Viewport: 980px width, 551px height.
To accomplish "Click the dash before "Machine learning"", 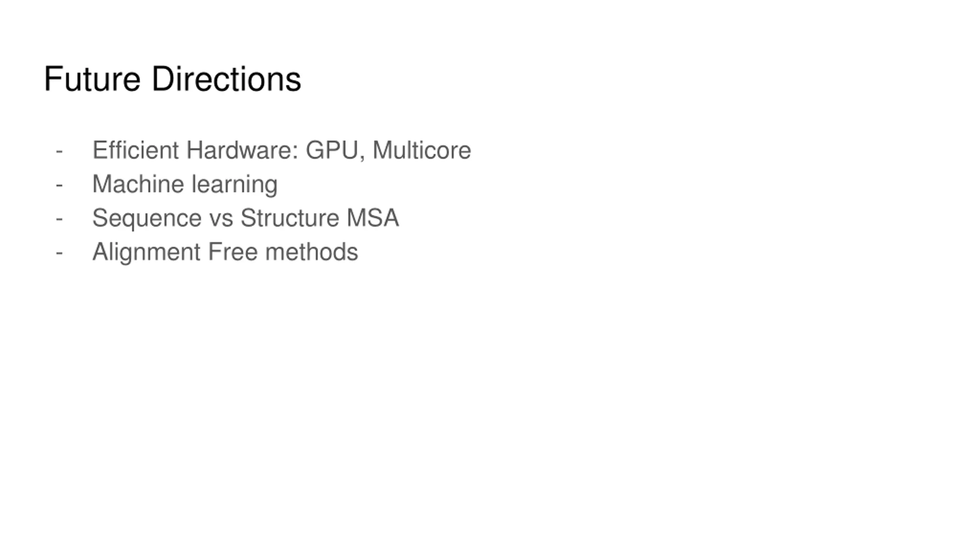I will click(59, 186).
